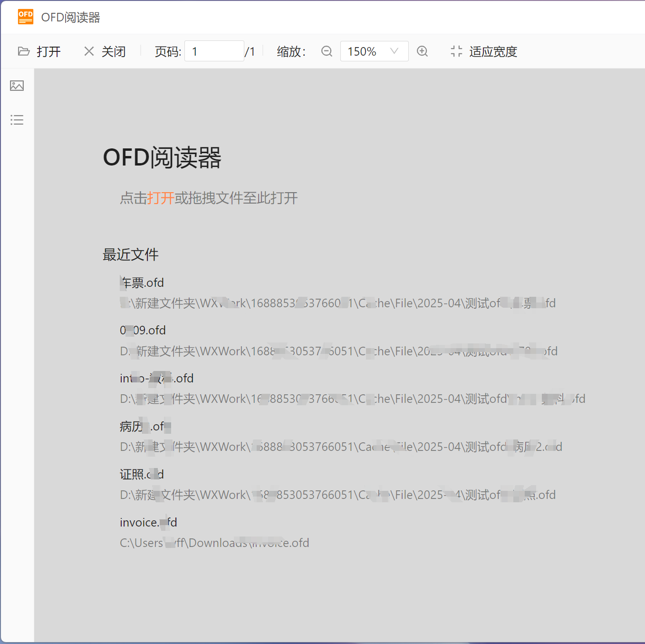The image size is (645, 644).
Task: Click the orange 打开 link in the welcome text
Action: [x=160, y=198]
